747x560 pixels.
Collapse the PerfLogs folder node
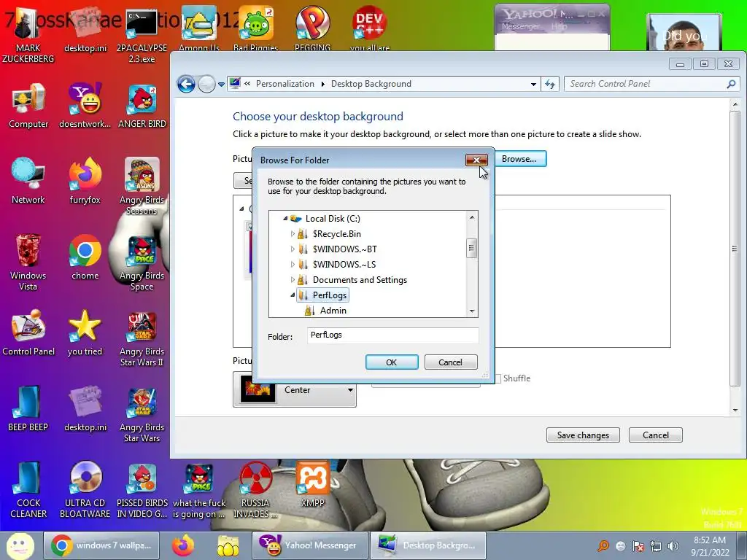pos(293,295)
